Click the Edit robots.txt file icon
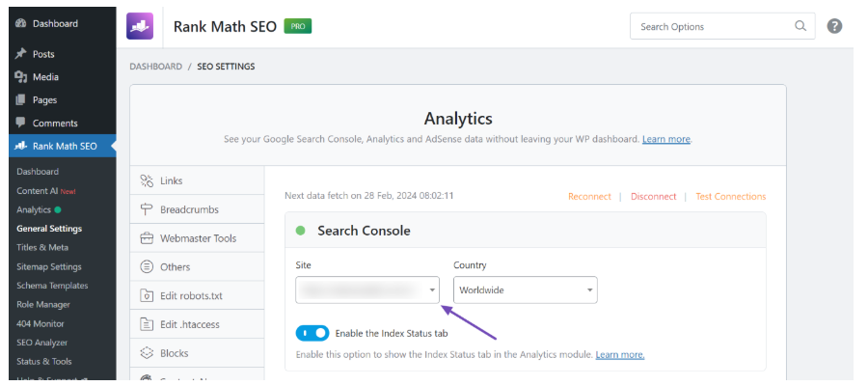This screenshot has height=386, width=868. 148,295
